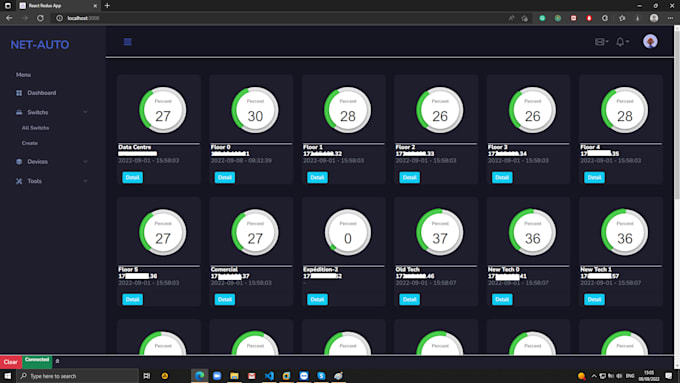Open Detail for Comercial
Viewport: 680px width, 383px height.
point(225,300)
